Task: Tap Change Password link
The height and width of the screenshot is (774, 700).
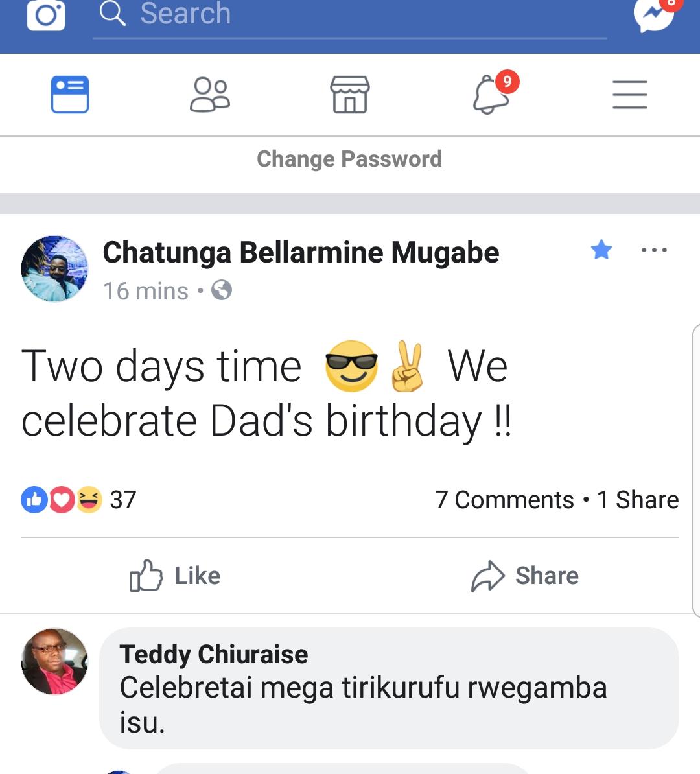Action: pyautogui.click(x=349, y=159)
